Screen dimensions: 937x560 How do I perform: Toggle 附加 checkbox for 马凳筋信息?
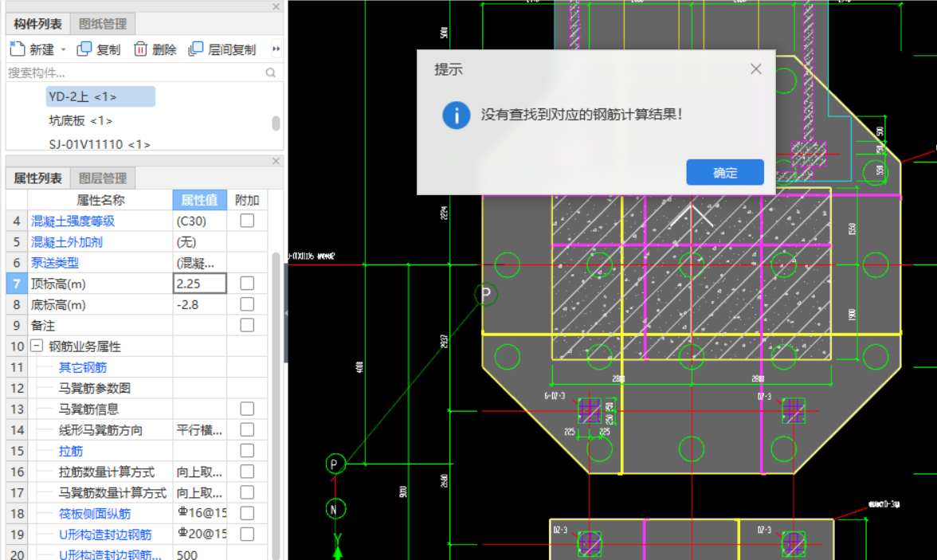(x=247, y=409)
